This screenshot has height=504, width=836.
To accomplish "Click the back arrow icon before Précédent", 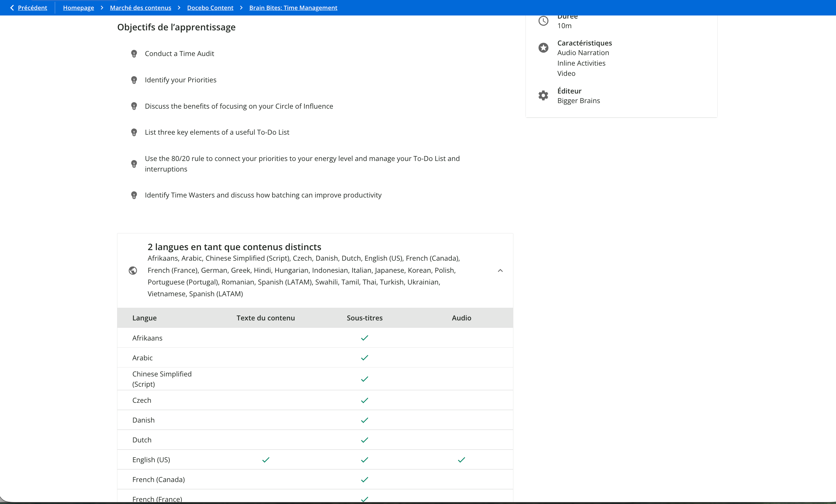I will (12, 7).
